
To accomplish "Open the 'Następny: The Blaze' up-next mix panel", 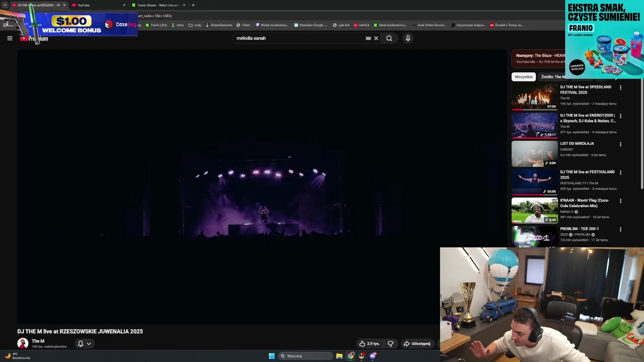I will pyautogui.click(x=538, y=58).
